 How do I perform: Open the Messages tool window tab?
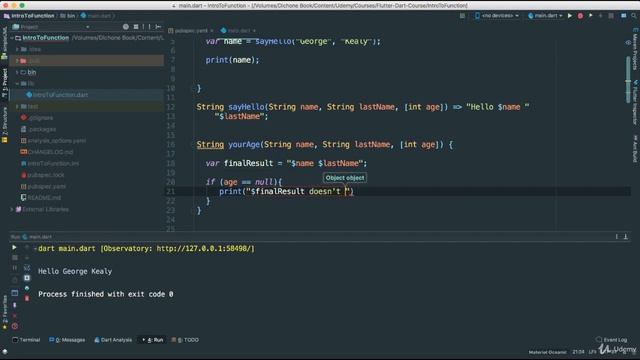coord(67,340)
